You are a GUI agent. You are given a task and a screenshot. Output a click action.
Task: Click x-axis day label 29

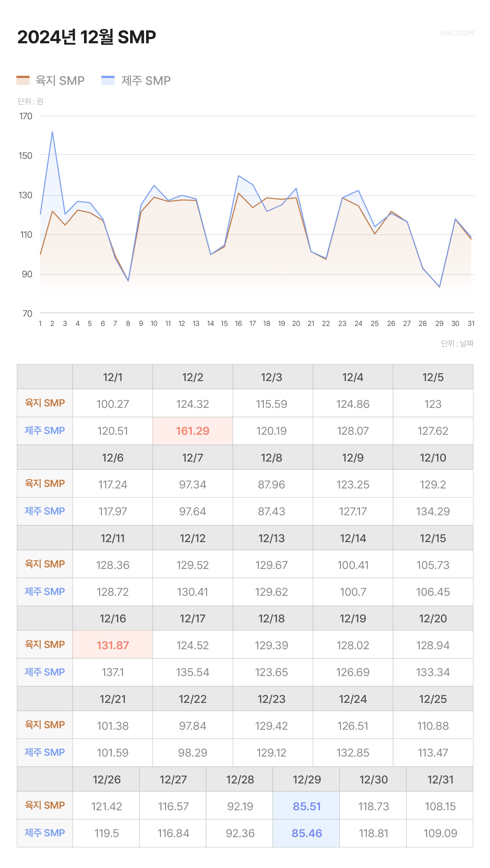(439, 324)
